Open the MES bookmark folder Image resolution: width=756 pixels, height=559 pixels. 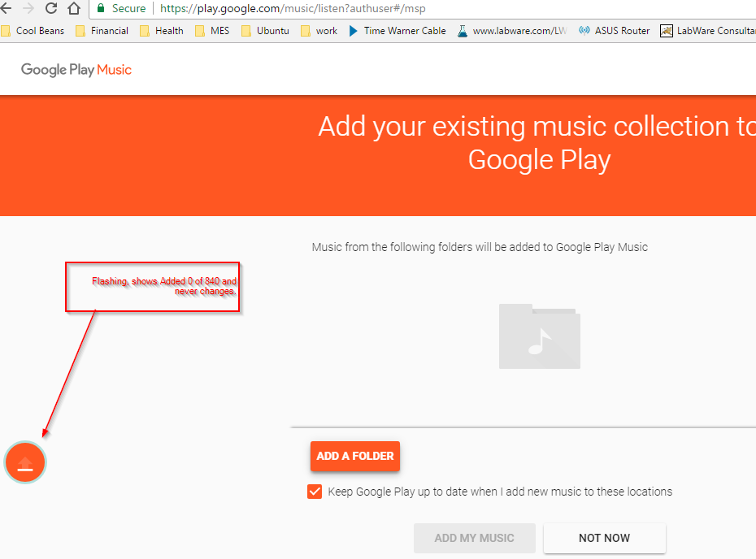[x=212, y=31]
